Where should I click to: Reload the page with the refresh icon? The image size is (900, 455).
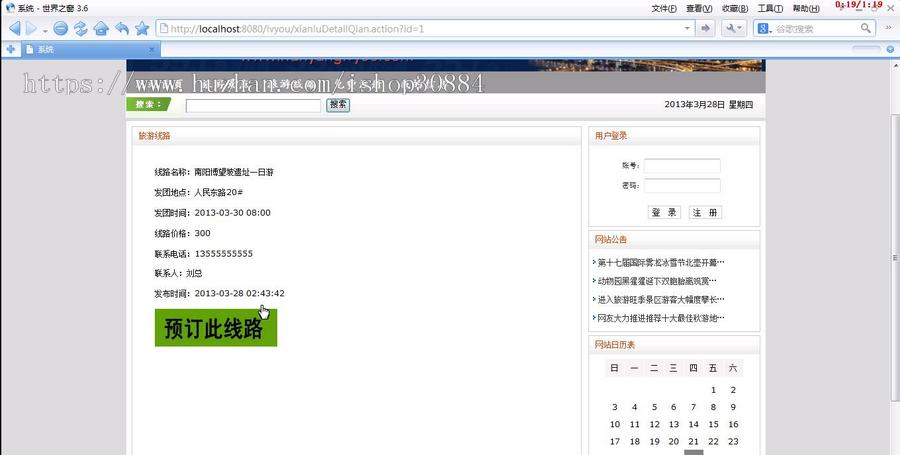point(80,28)
